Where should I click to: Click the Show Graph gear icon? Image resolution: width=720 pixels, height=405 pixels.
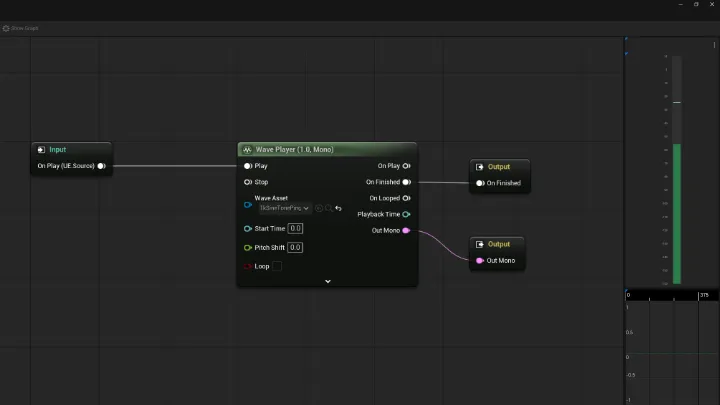click(x=6, y=28)
